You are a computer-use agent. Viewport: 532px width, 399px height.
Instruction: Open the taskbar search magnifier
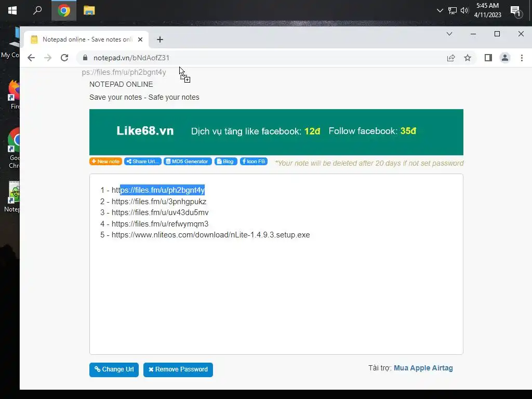click(x=37, y=10)
